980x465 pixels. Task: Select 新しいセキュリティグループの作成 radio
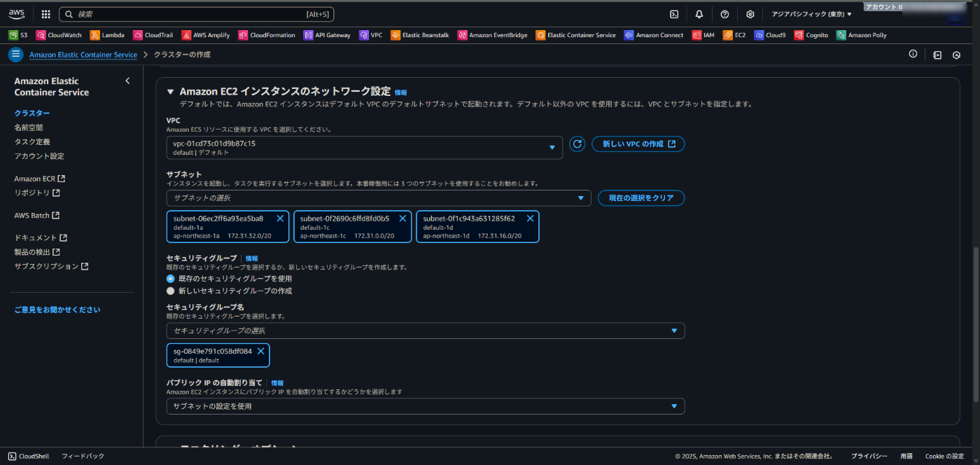[x=170, y=291]
